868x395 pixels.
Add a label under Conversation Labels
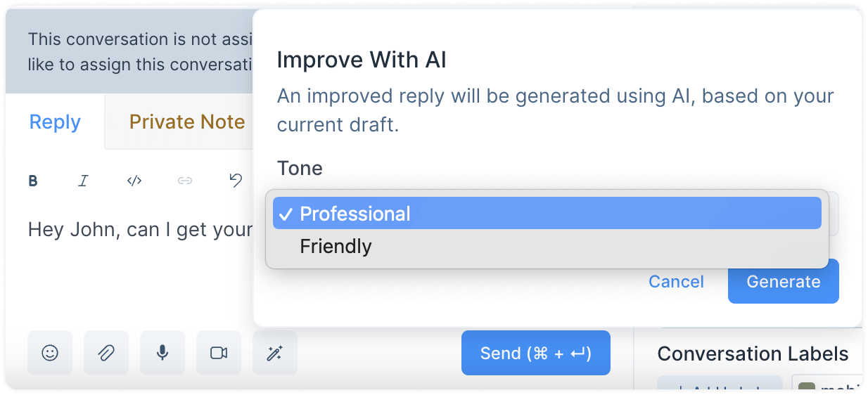720,385
